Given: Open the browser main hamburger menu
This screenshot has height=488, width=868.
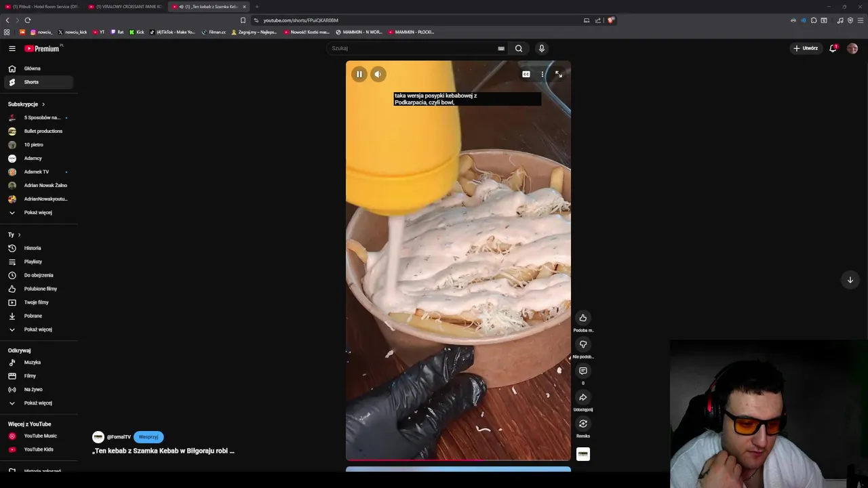Looking at the screenshot, I should 861,20.
